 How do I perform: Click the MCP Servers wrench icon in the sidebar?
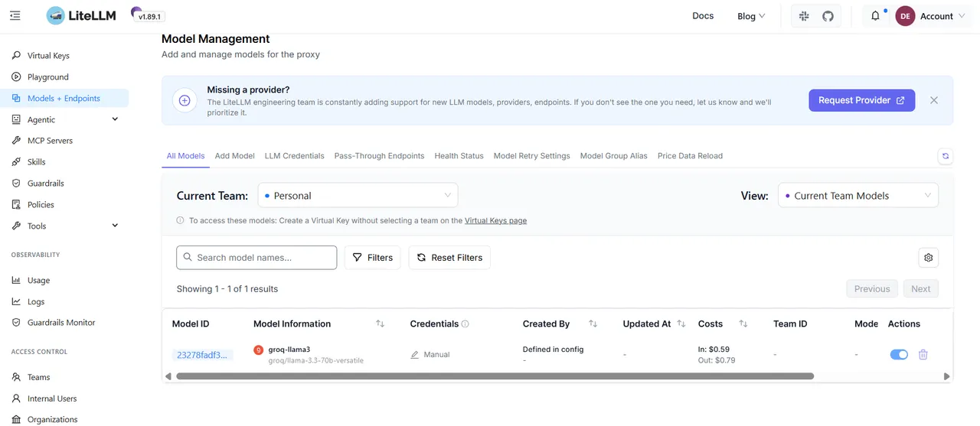click(x=16, y=141)
